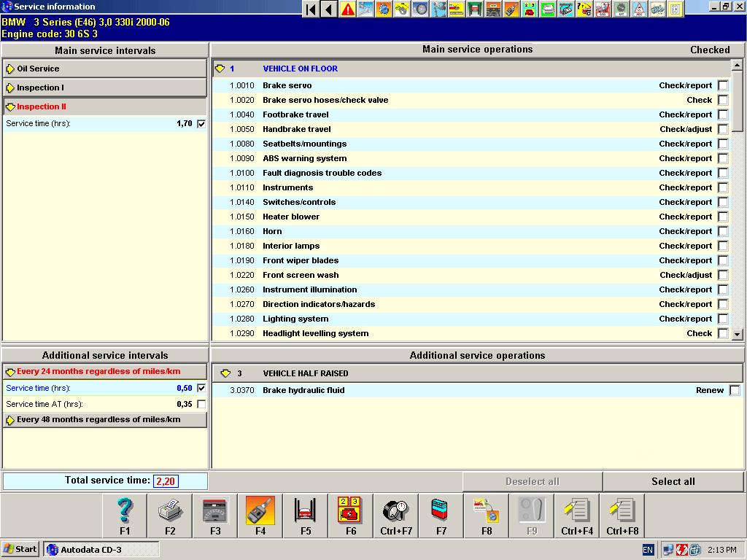The width and height of the screenshot is (747, 560).
Task: Open the yellow switch panel icon
Action: [675, 9]
